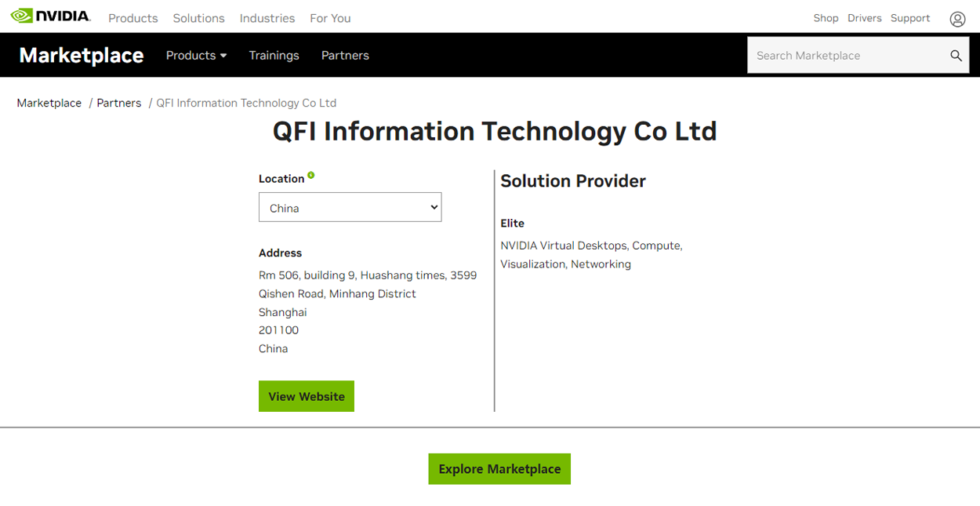Click the Marketplace breadcrumb link

point(49,103)
